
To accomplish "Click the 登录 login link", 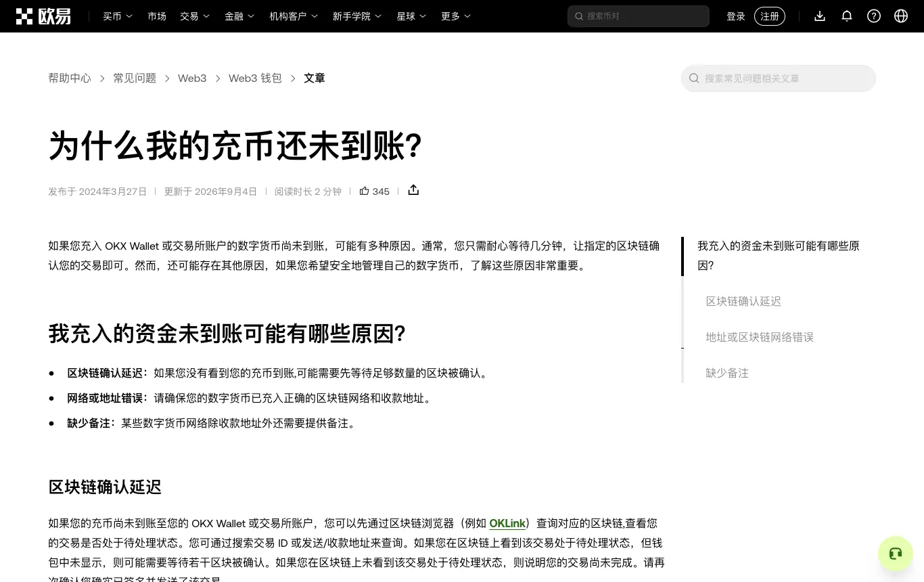I will tap(736, 16).
